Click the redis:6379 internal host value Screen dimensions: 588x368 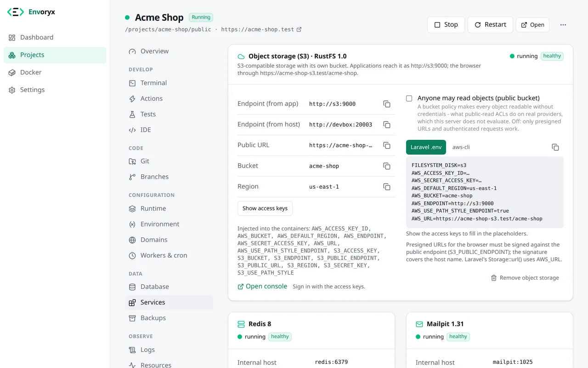click(x=331, y=362)
